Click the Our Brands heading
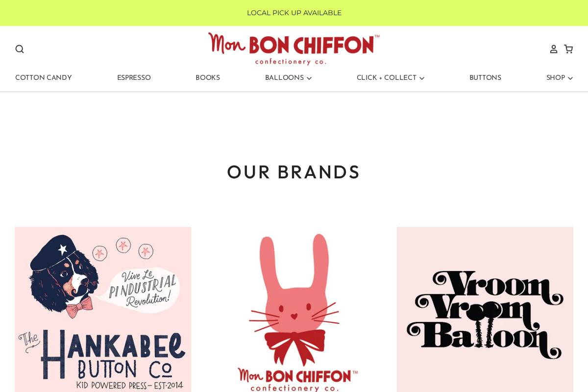This screenshot has width=588, height=392. [294, 172]
